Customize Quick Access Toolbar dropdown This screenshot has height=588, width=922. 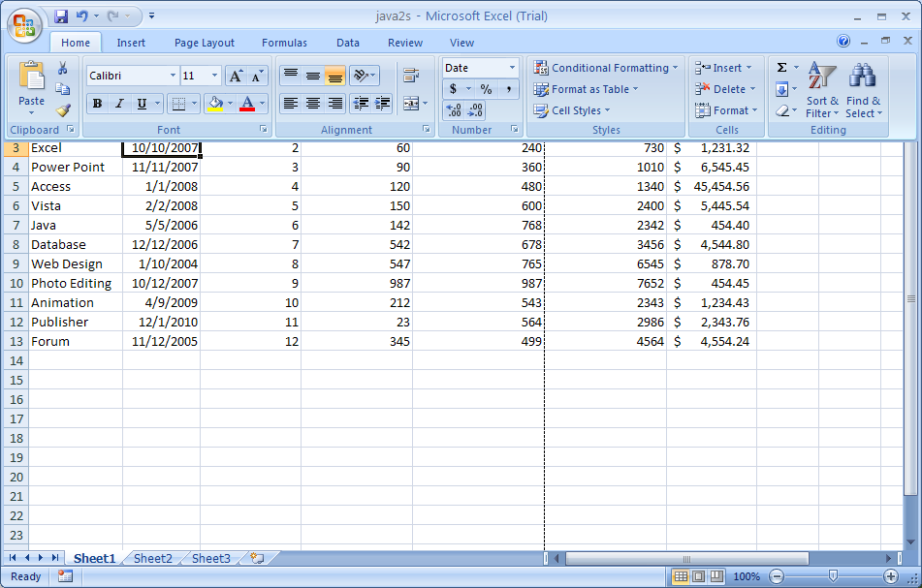click(151, 16)
